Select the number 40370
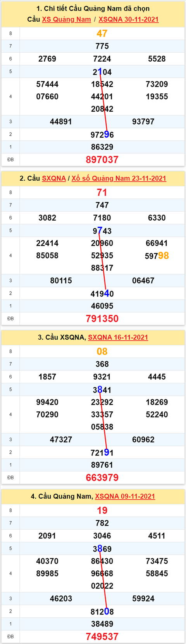This screenshot has height=644, width=186. click(47, 561)
